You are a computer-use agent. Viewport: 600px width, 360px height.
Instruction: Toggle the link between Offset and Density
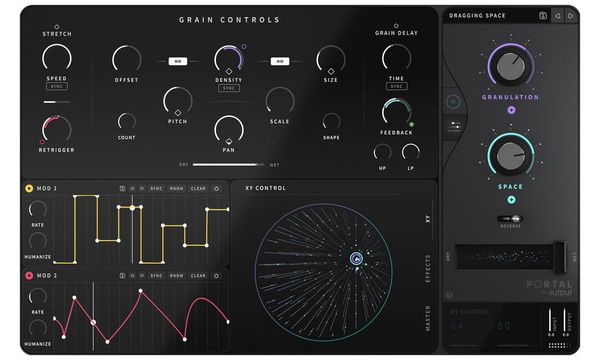[x=178, y=61]
